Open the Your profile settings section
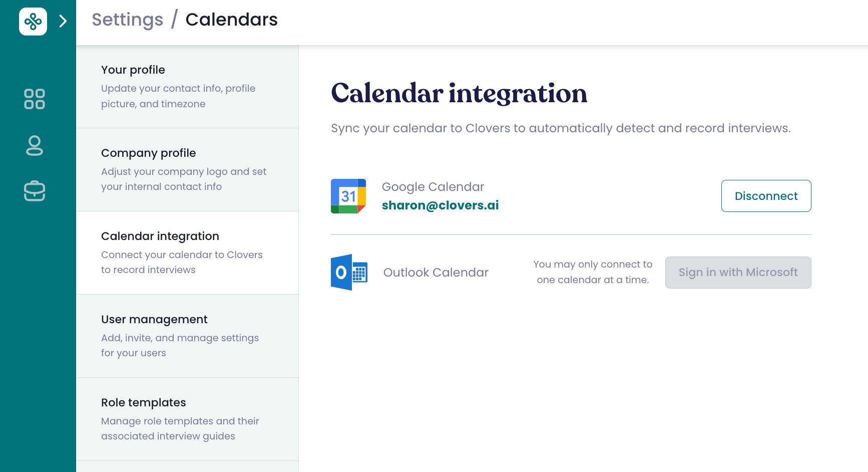 (187, 87)
